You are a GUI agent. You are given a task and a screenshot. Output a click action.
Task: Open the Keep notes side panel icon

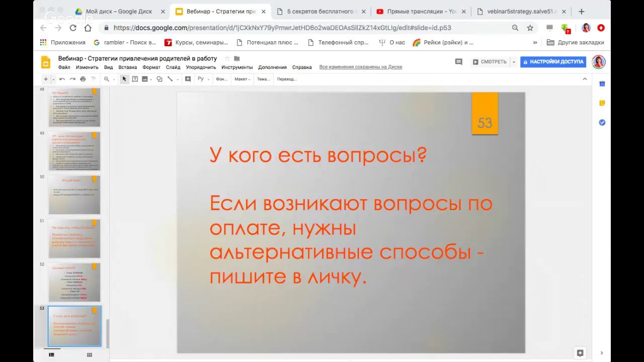602,103
